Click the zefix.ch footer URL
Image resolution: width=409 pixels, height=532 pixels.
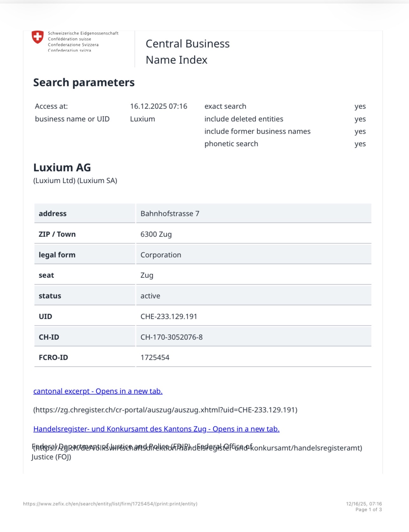click(x=110, y=504)
